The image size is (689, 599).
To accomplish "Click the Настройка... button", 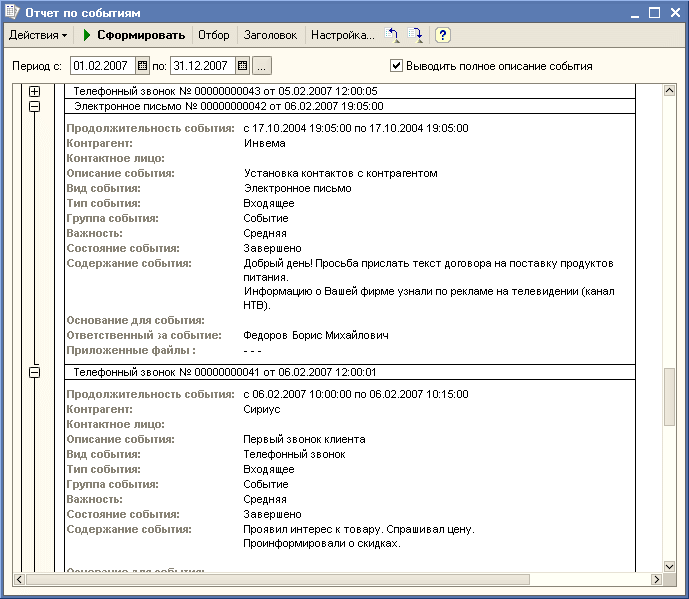I will [342, 35].
